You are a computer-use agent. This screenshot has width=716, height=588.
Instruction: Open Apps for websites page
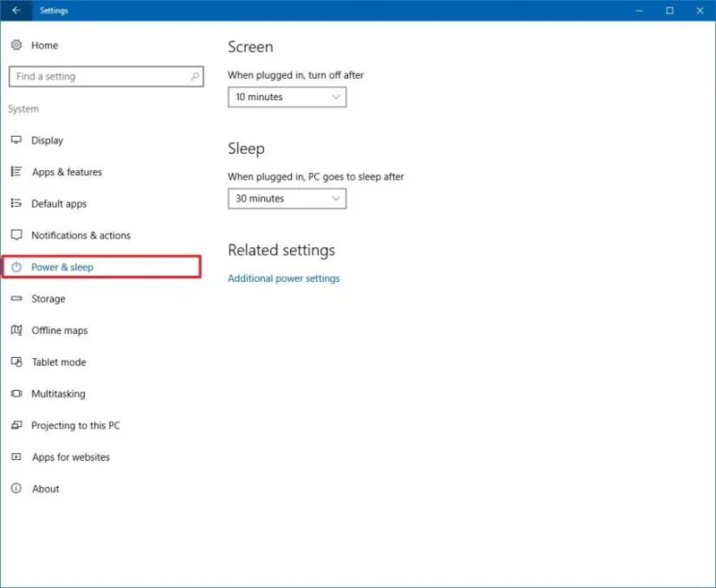click(x=72, y=457)
